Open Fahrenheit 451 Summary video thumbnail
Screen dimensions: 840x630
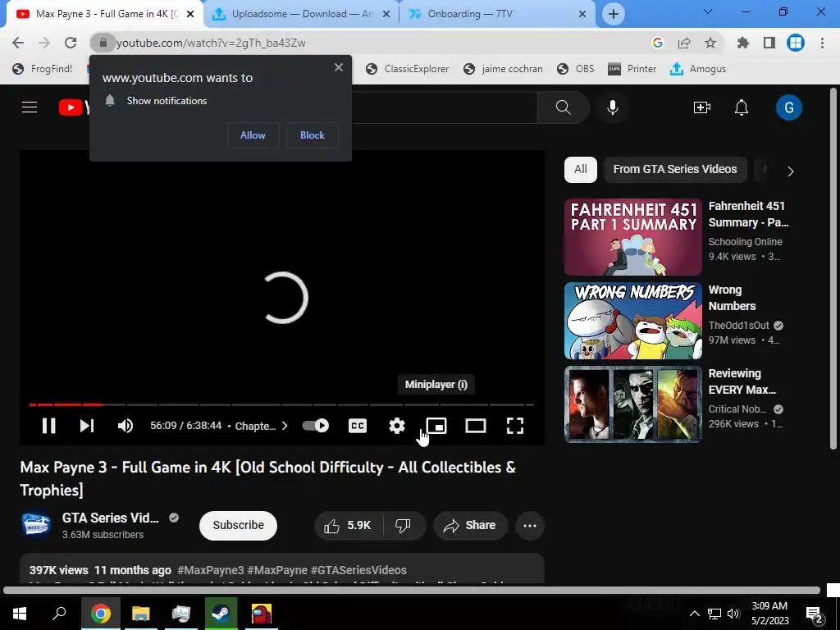point(632,237)
